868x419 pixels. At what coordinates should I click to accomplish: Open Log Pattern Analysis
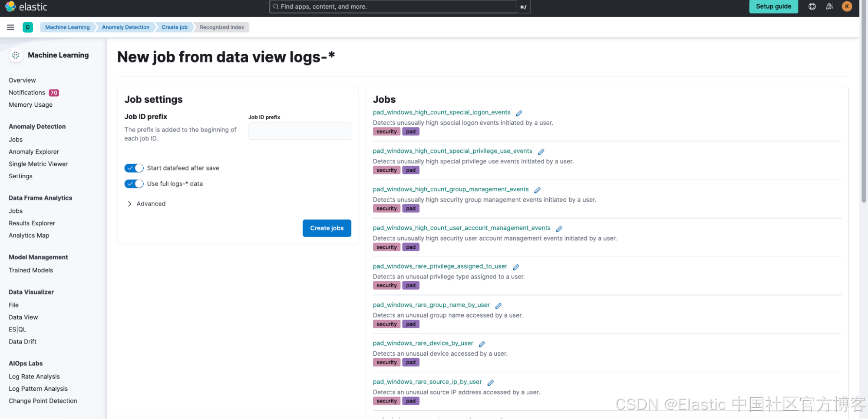click(x=38, y=389)
